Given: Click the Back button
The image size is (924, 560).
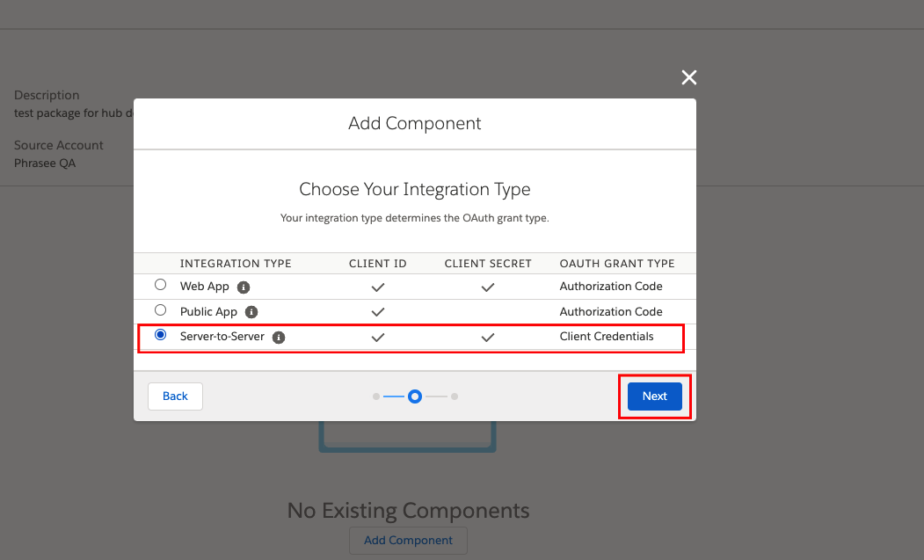Looking at the screenshot, I should (175, 396).
